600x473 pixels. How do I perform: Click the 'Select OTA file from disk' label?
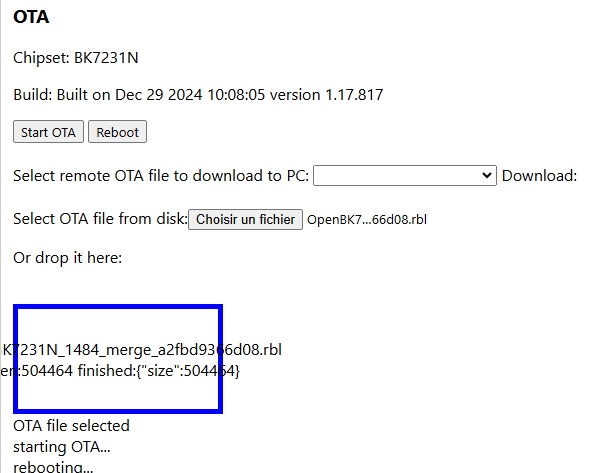(101, 219)
